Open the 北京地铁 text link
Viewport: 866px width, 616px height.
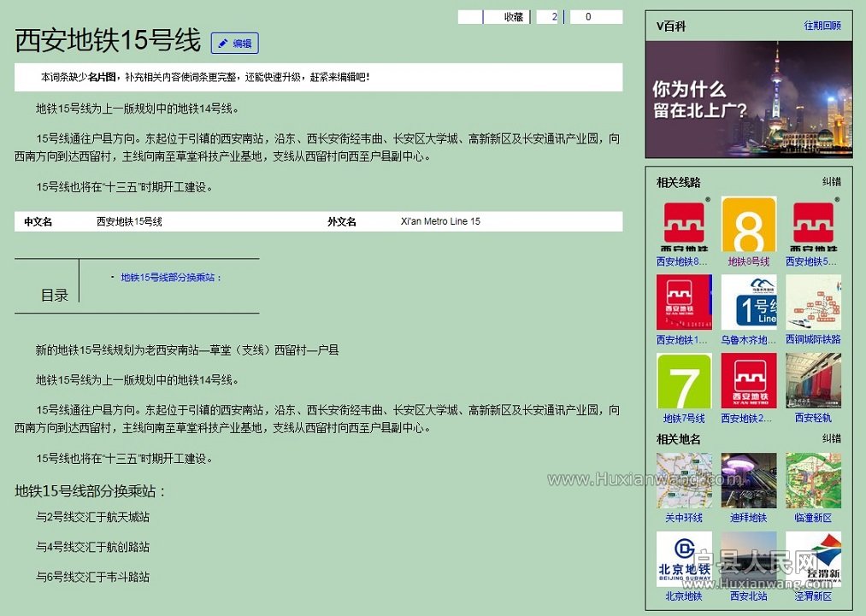point(684,596)
